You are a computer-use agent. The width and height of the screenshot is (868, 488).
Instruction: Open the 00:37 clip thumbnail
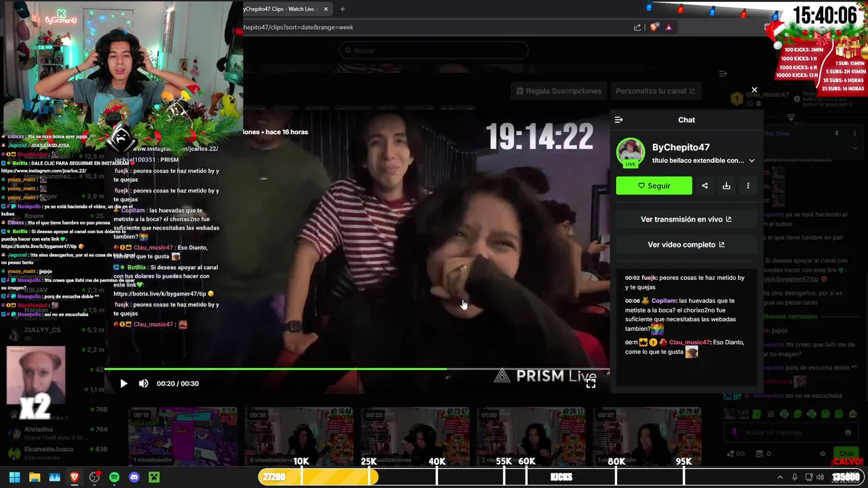click(x=647, y=436)
